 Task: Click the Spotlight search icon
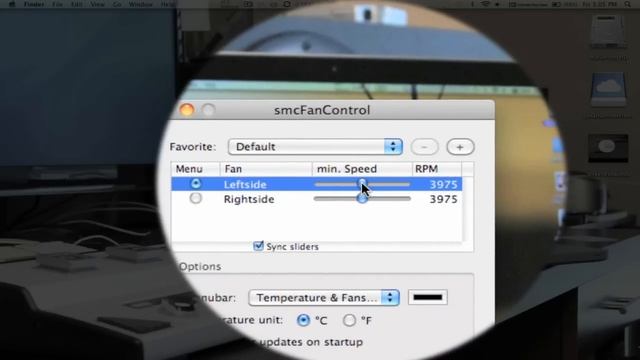tap(628, 4)
